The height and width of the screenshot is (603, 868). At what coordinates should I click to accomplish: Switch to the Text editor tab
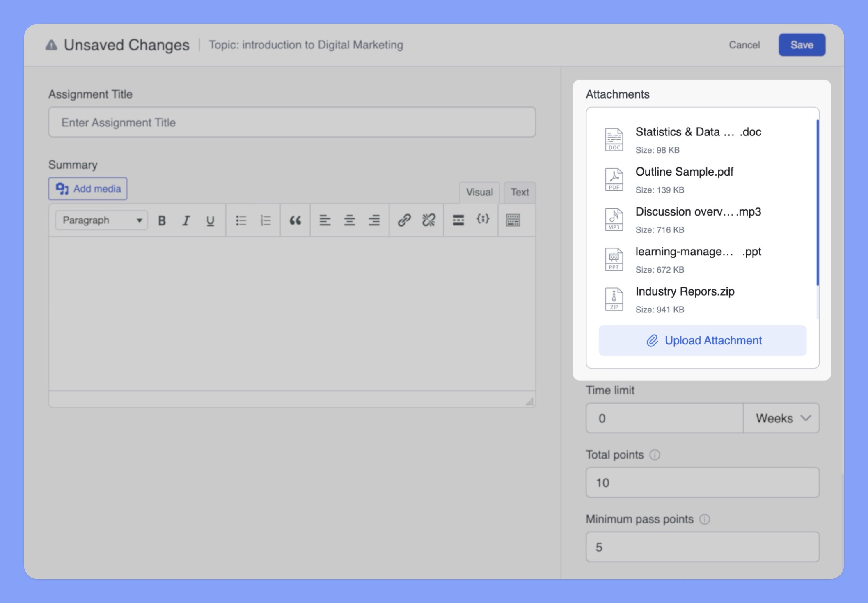click(519, 193)
